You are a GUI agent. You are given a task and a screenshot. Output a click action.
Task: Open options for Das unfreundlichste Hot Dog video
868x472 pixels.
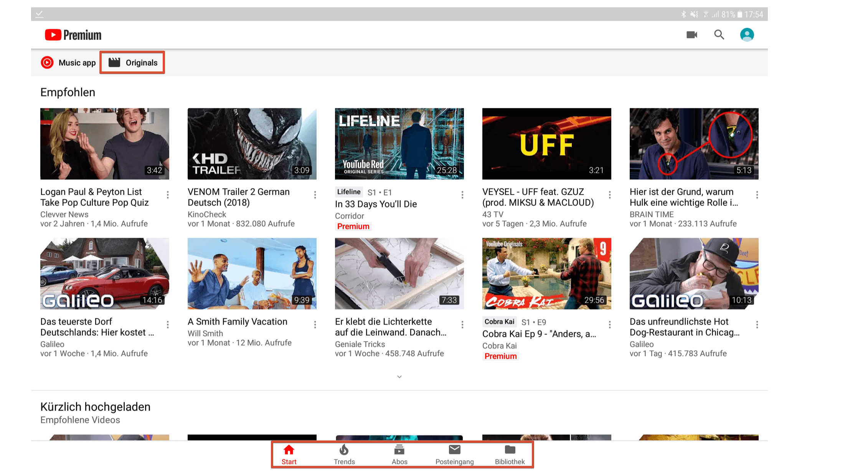coord(757,325)
